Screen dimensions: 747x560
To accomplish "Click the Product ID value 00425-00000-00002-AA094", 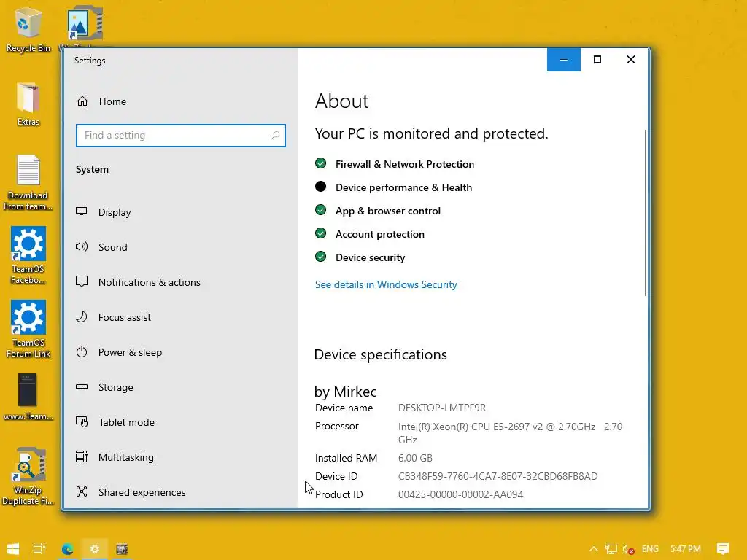I will pos(461,494).
